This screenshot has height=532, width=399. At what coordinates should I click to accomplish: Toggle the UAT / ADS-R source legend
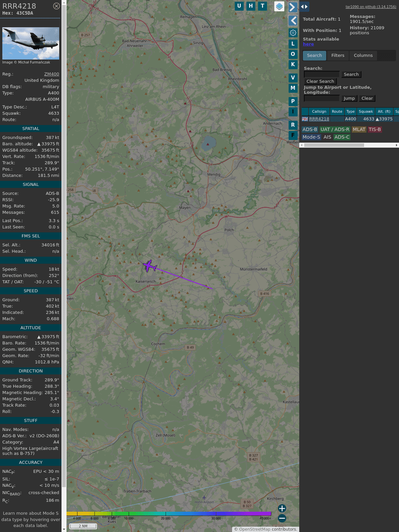click(335, 130)
